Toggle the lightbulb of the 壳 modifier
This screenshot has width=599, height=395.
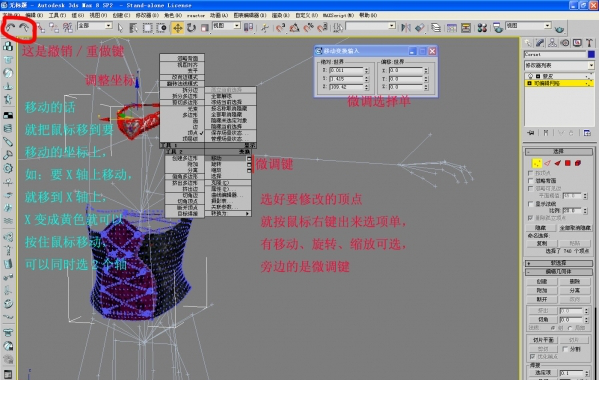(531, 76)
